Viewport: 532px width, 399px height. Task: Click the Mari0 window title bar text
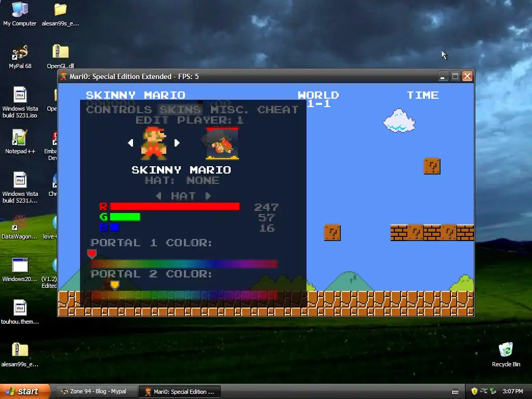pyautogui.click(x=134, y=76)
